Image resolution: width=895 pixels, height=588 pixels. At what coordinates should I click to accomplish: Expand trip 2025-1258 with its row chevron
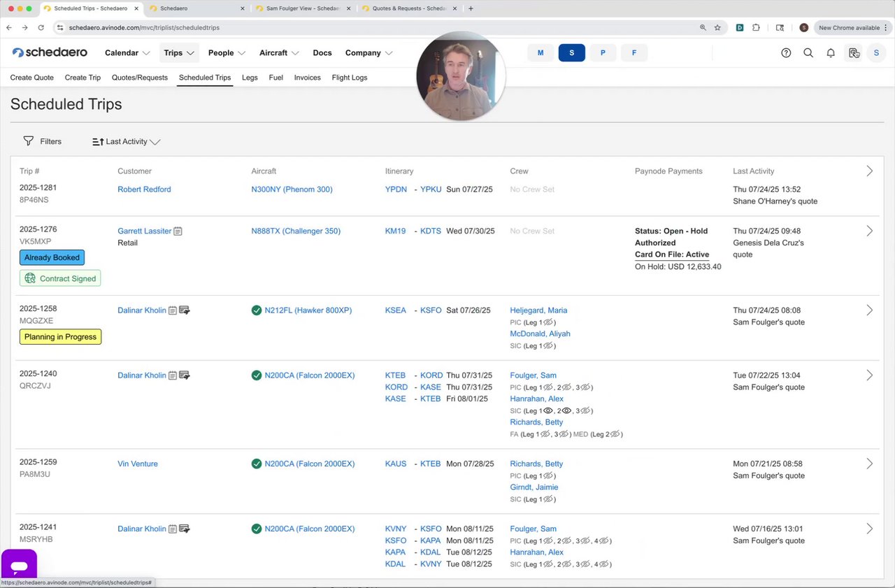point(869,310)
